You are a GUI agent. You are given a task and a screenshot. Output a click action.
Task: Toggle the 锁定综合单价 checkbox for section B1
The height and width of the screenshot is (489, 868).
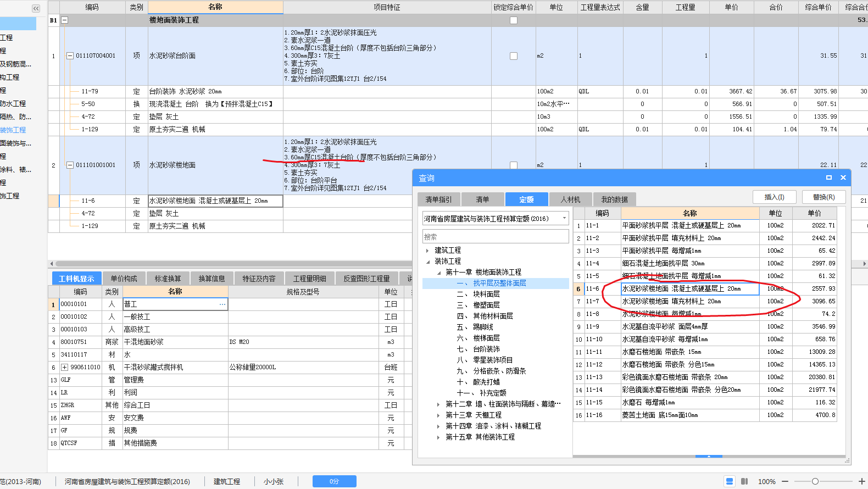click(514, 20)
